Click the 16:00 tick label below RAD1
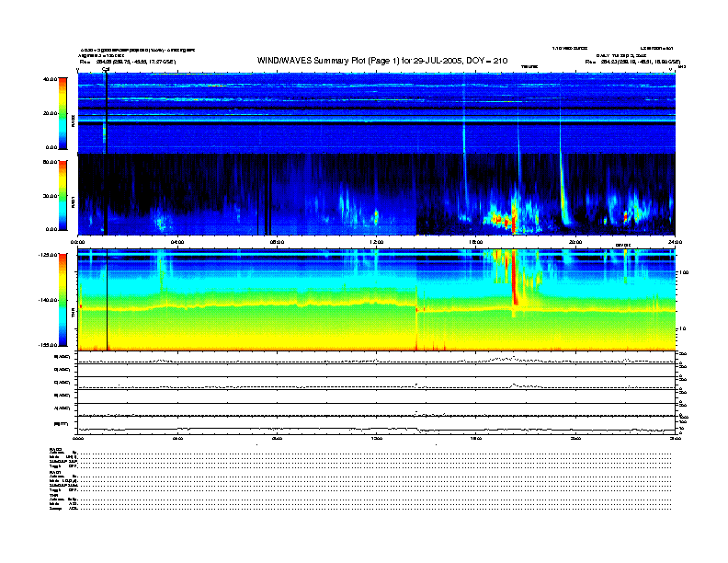Screen dimensions: 728x563 [476, 242]
